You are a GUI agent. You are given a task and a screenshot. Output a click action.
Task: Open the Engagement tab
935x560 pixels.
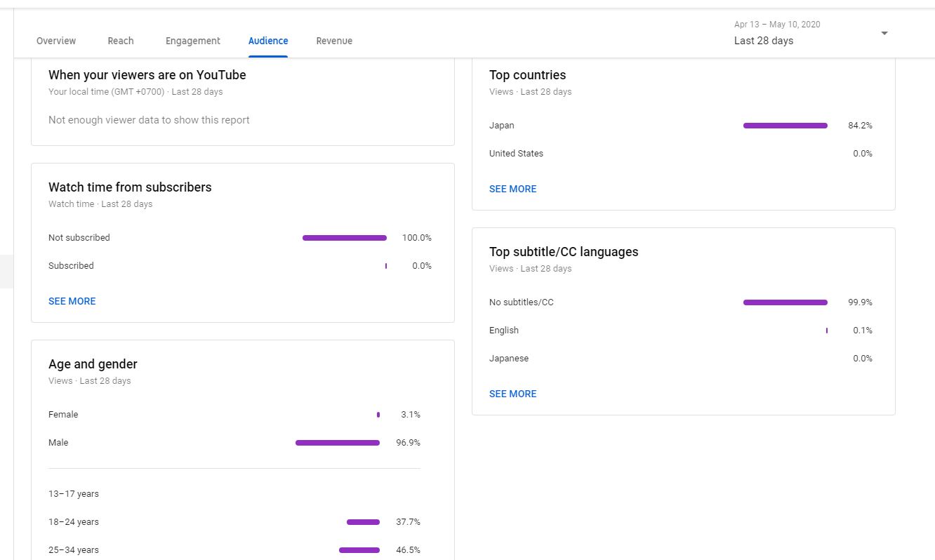[193, 41]
